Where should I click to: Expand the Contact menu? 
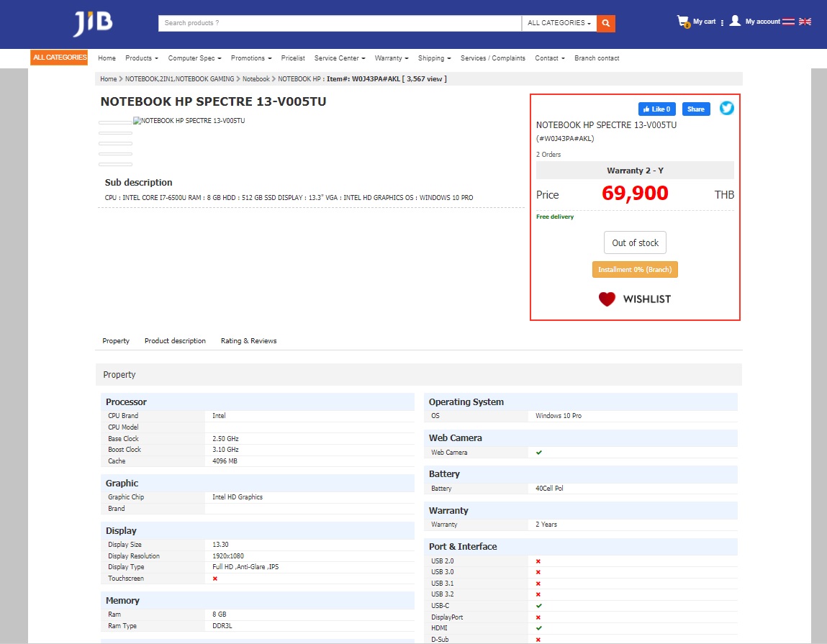[550, 58]
